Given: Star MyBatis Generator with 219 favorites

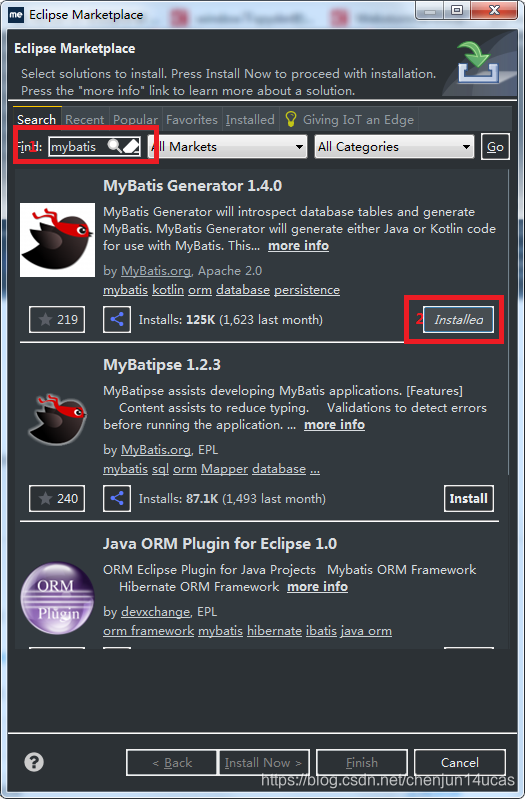Looking at the screenshot, I should pos(57,319).
